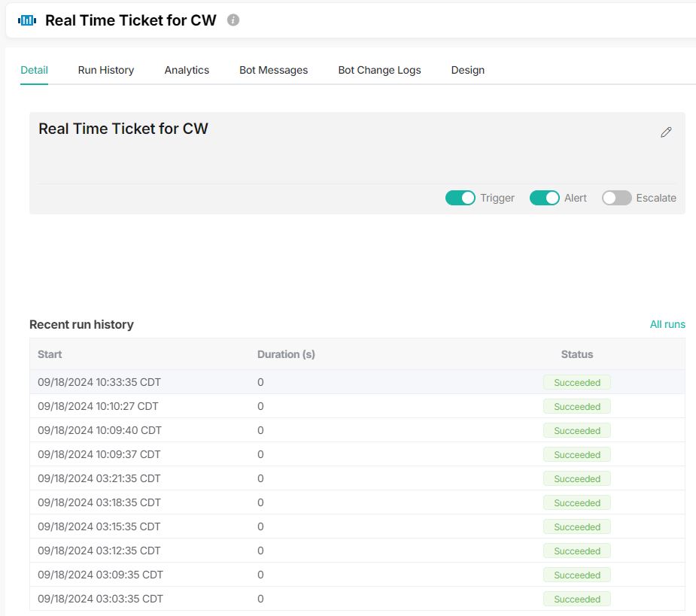
Task: Open the run started at 03:21:35 CDT
Action: tap(99, 478)
